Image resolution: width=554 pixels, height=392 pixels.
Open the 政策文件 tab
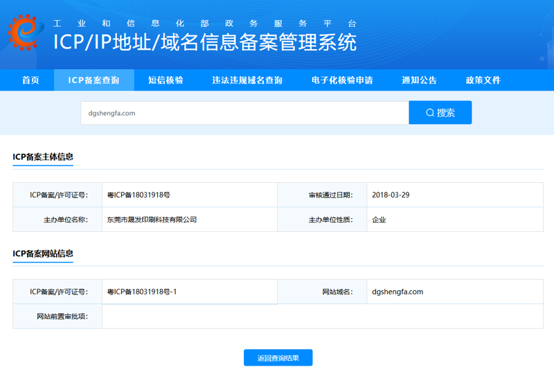[483, 80]
